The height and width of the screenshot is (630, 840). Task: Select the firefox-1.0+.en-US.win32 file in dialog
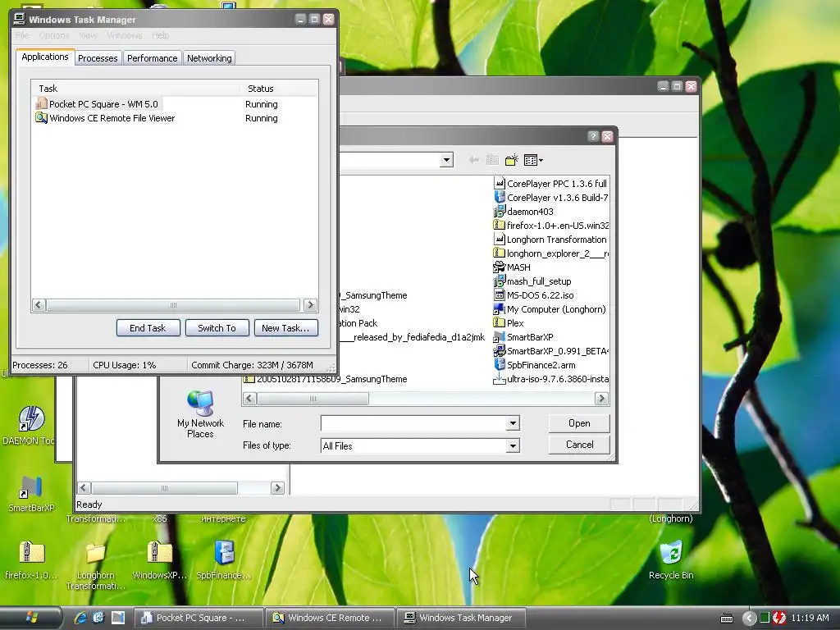pos(550,225)
